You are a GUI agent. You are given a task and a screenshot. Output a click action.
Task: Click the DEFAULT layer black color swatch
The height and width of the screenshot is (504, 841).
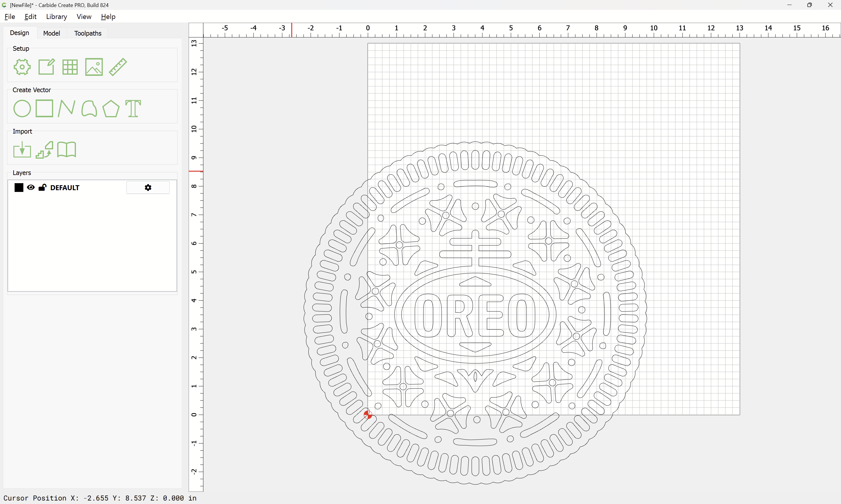tap(19, 188)
